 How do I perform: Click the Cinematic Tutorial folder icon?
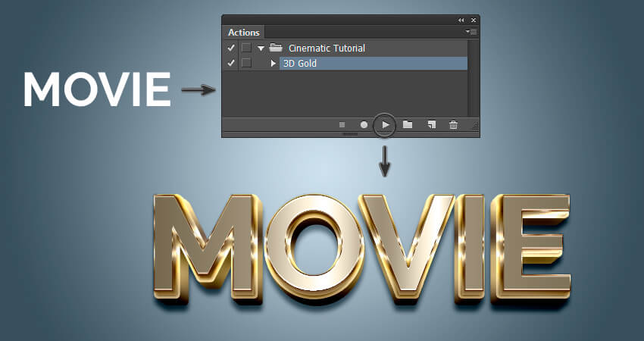275,48
